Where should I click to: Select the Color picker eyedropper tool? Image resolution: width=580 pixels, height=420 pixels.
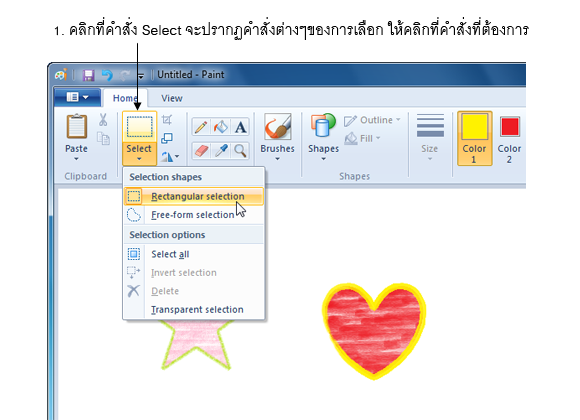pos(221,151)
